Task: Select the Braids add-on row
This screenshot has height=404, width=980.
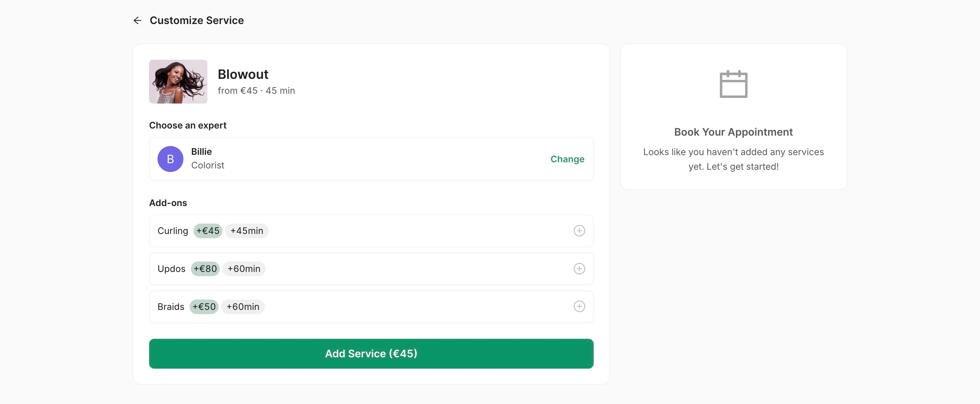Action: click(371, 307)
